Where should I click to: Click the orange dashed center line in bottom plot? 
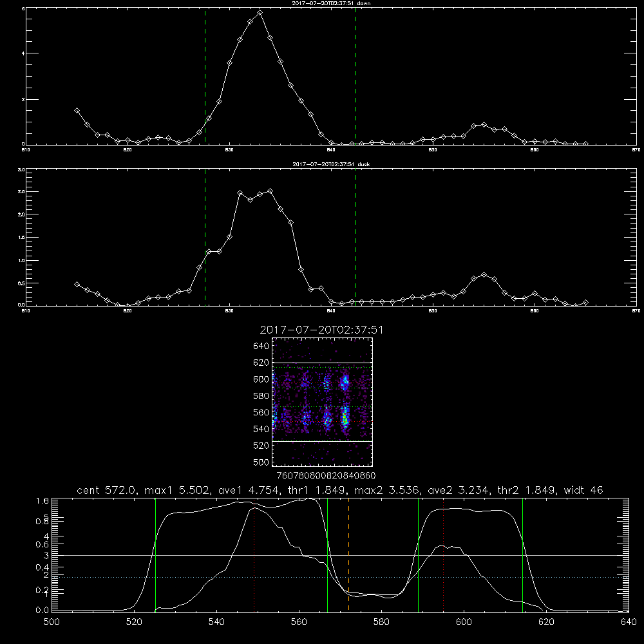(x=348, y=554)
